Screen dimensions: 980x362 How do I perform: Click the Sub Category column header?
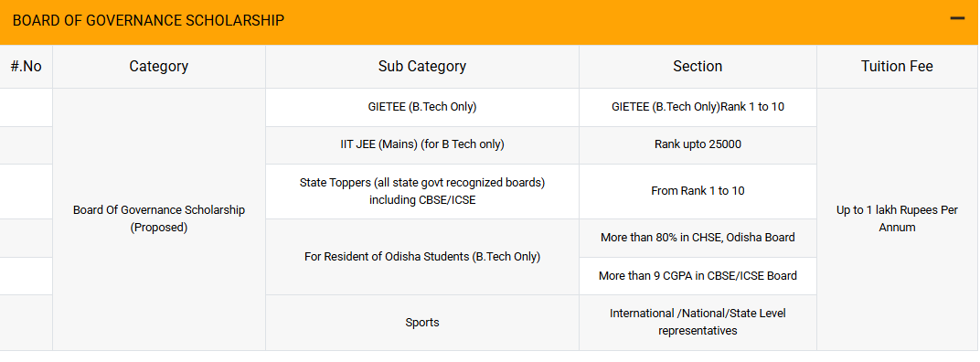421,66
